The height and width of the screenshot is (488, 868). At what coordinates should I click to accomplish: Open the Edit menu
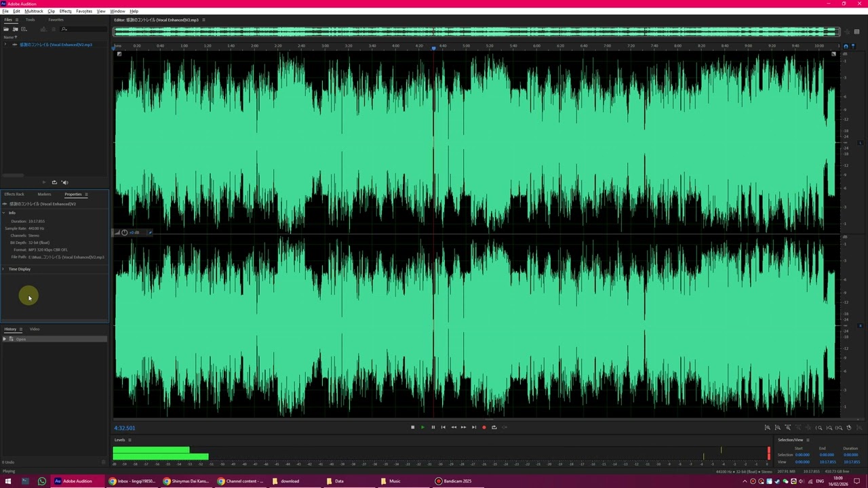17,12
